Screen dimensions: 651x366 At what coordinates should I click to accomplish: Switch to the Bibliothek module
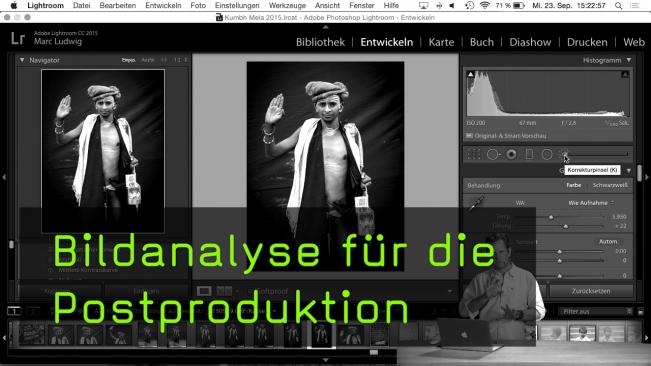tap(320, 42)
